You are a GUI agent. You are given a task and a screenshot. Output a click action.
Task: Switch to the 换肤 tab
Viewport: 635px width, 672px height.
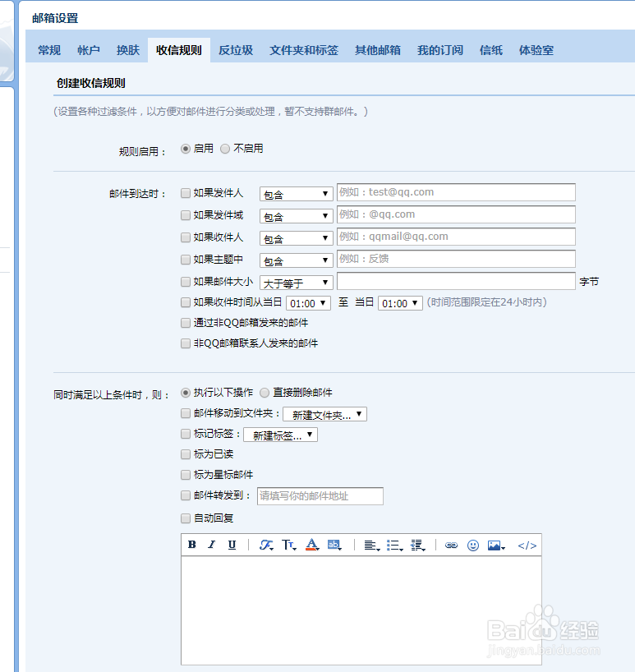pos(128,50)
